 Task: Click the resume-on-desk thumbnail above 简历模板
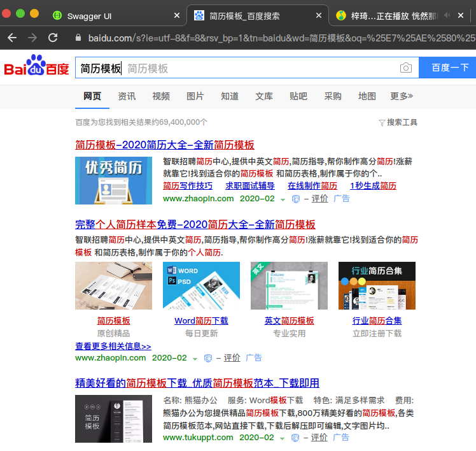pos(113,285)
